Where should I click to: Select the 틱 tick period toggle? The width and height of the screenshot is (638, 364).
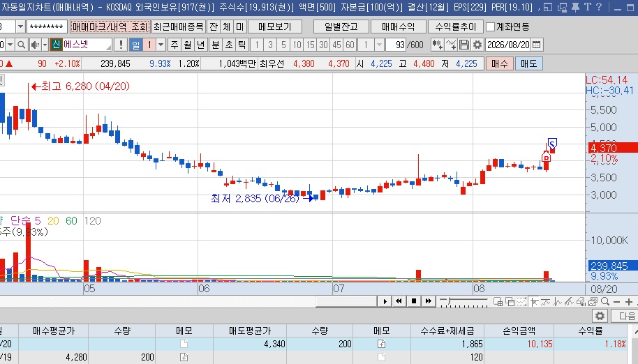pyautogui.click(x=242, y=45)
